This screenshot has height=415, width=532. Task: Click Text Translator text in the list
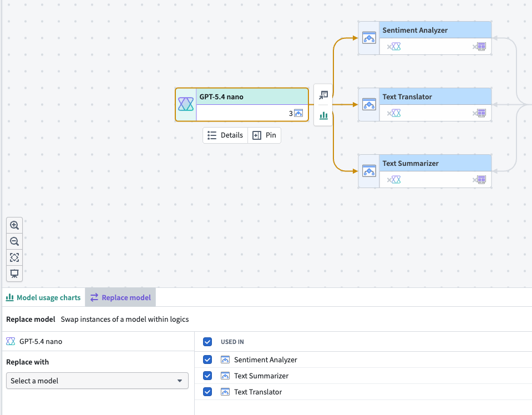tap(258, 392)
